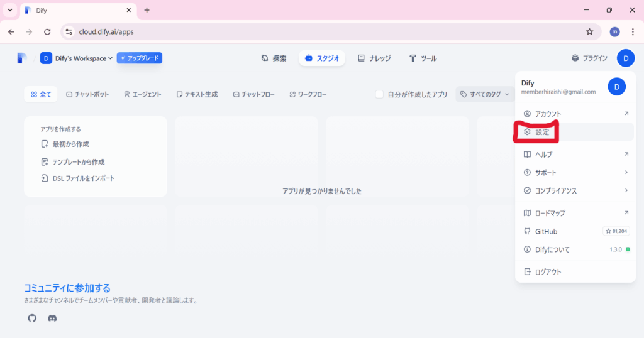The height and width of the screenshot is (338, 644).
Task: Open Difyについて about entry
Action: (x=575, y=249)
